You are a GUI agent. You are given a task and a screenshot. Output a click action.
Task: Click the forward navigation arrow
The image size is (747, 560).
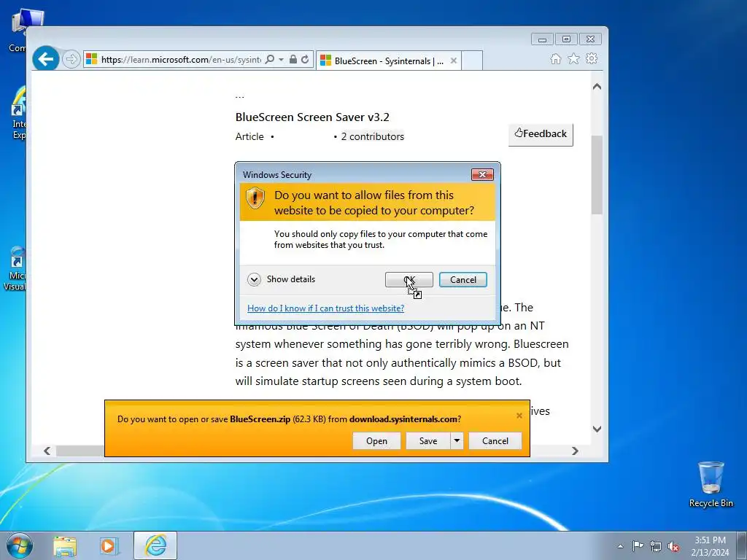(x=71, y=59)
